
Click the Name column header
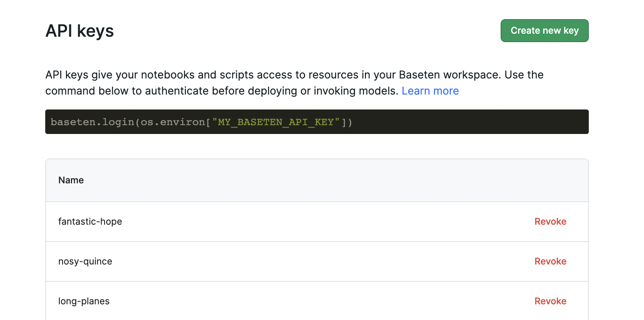tap(71, 180)
